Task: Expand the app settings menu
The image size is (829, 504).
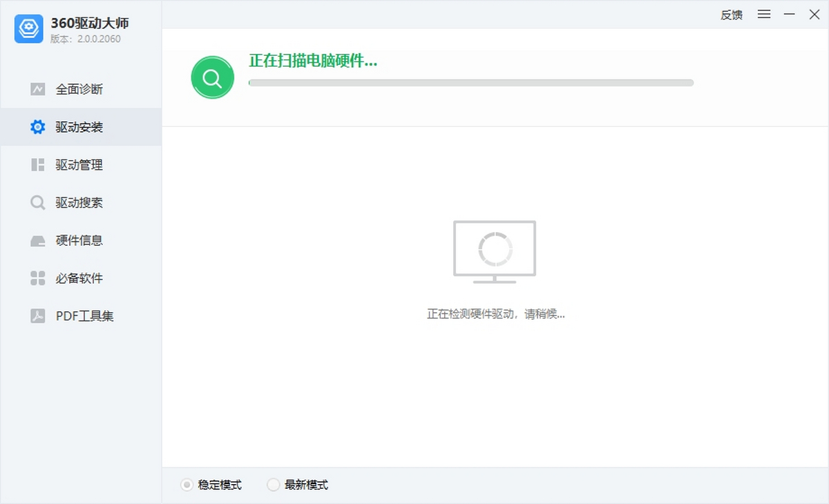Action: pos(763,14)
